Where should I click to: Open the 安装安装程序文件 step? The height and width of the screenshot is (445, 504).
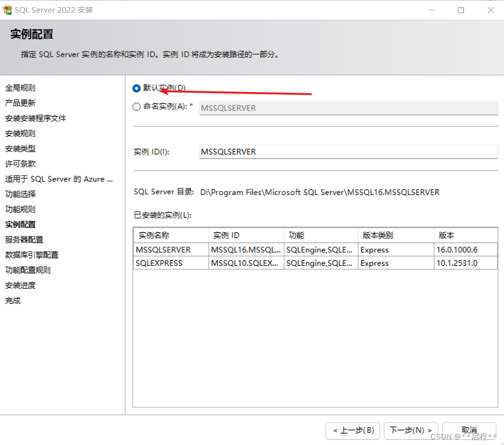point(35,118)
